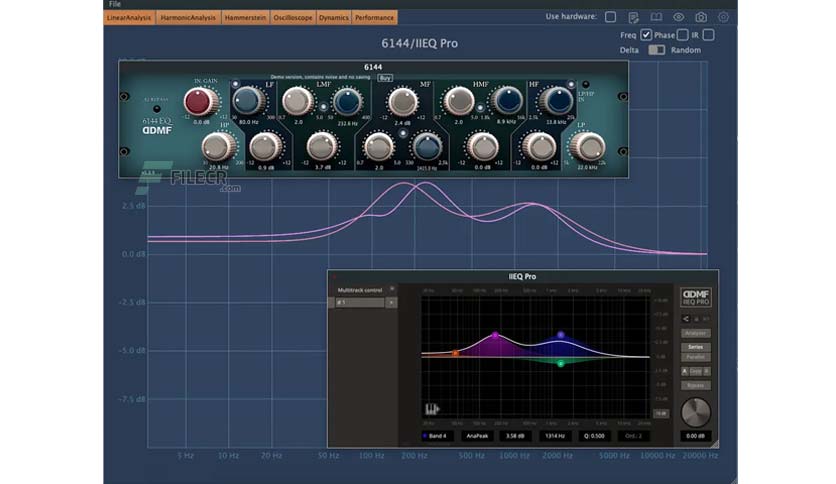Click the A/B Copy button in IIEQ Pro
The image size is (836, 484).
tap(695, 372)
